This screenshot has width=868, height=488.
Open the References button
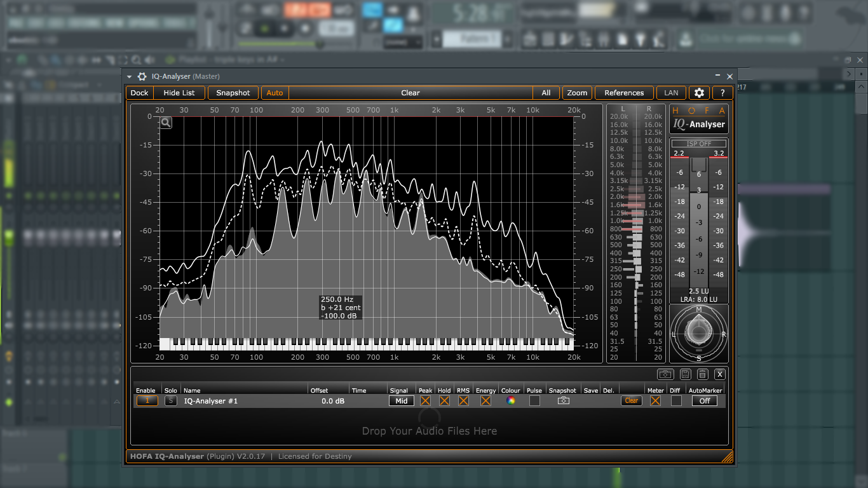coord(624,93)
